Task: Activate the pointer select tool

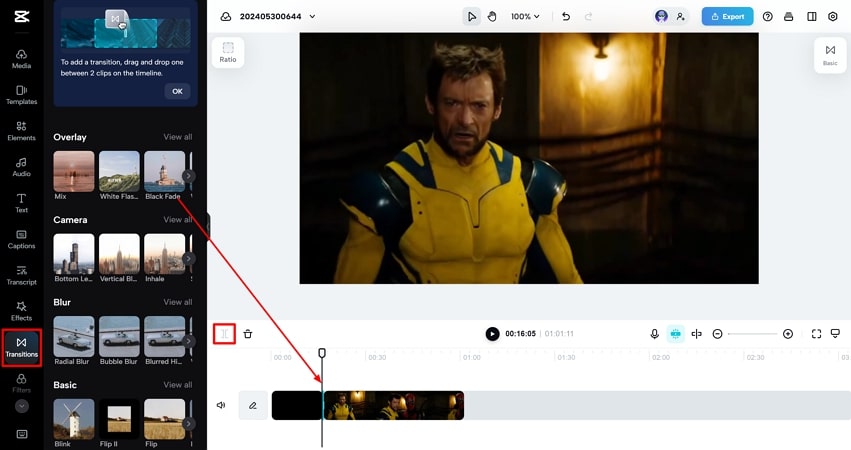Action: (x=472, y=16)
